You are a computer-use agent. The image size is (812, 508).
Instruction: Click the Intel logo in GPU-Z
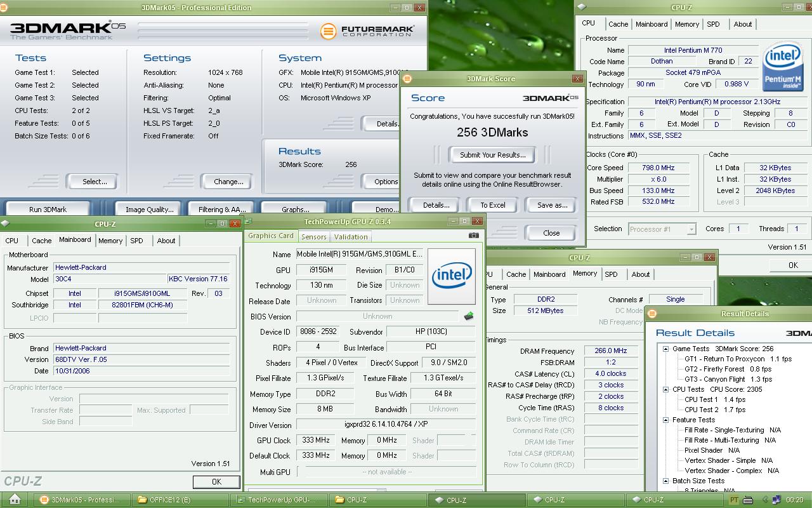coord(452,276)
